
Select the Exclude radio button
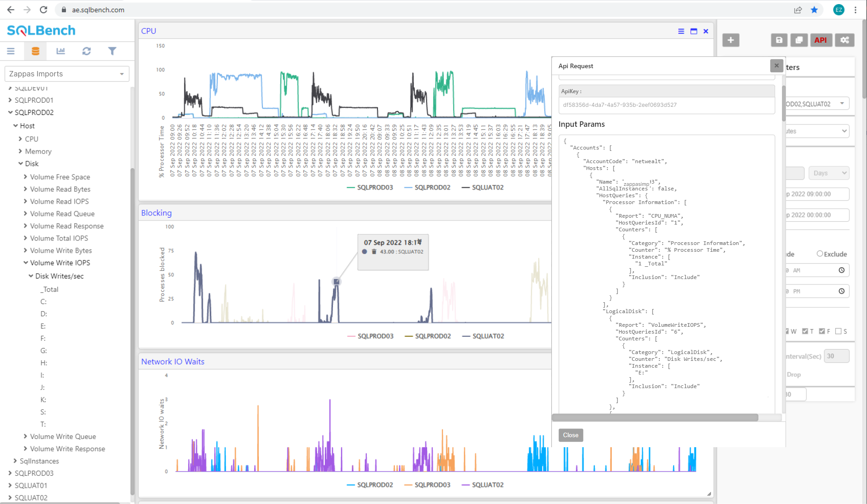(x=820, y=254)
